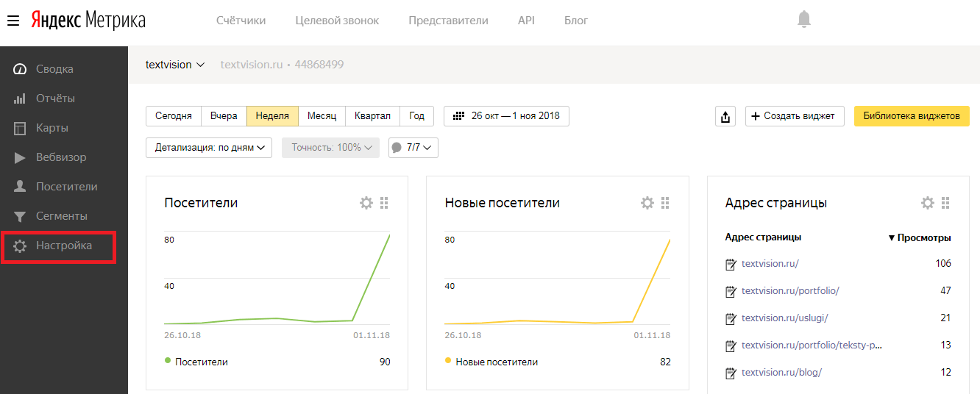The width and height of the screenshot is (980, 394).
Task: Click yellow Новые посетители legend dot
Action: [449, 361]
